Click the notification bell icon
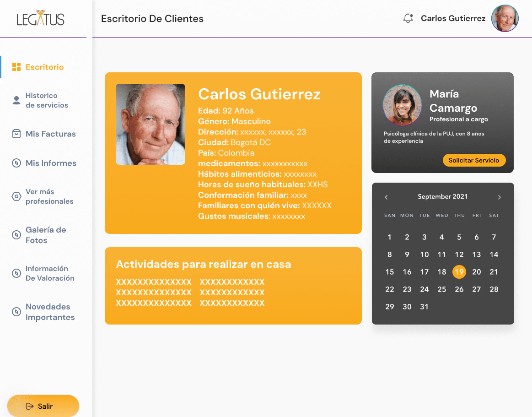Viewport: 532px width, 417px height. pyautogui.click(x=408, y=18)
